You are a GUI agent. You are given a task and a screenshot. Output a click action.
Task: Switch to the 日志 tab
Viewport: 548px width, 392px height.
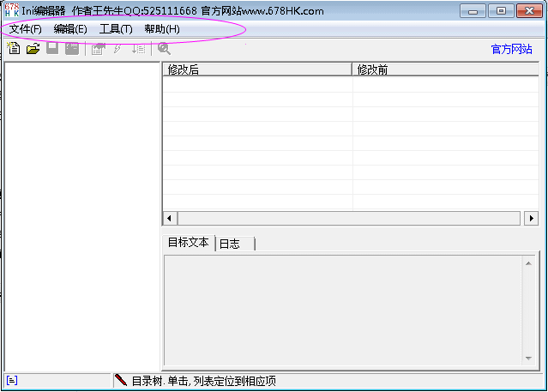tap(235, 244)
